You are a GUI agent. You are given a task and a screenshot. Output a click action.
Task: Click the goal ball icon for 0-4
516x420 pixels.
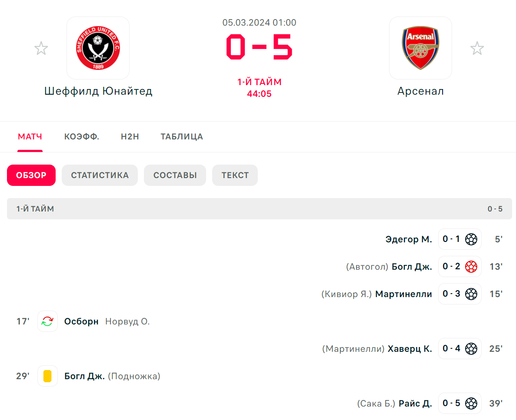point(471,348)
